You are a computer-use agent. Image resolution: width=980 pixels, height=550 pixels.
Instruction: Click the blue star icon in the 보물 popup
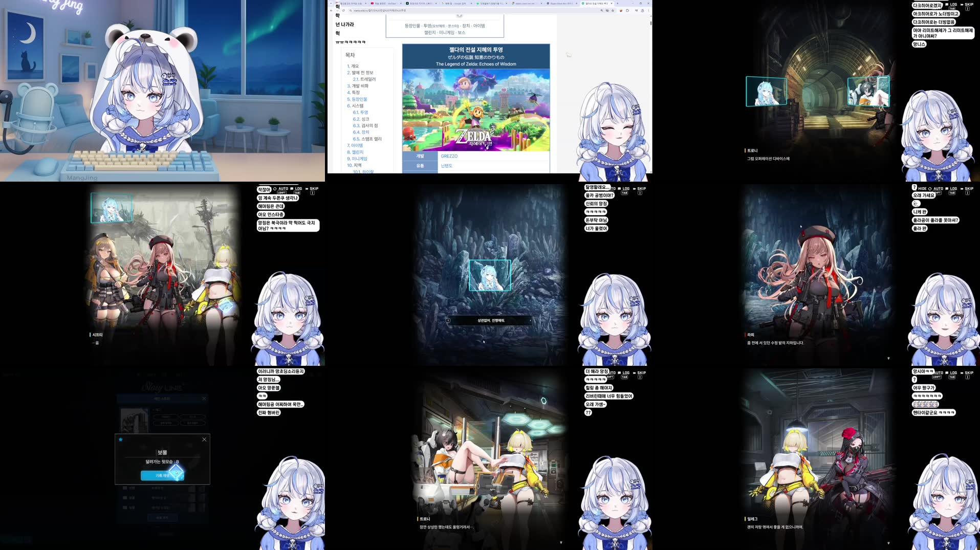coord(120,439)
